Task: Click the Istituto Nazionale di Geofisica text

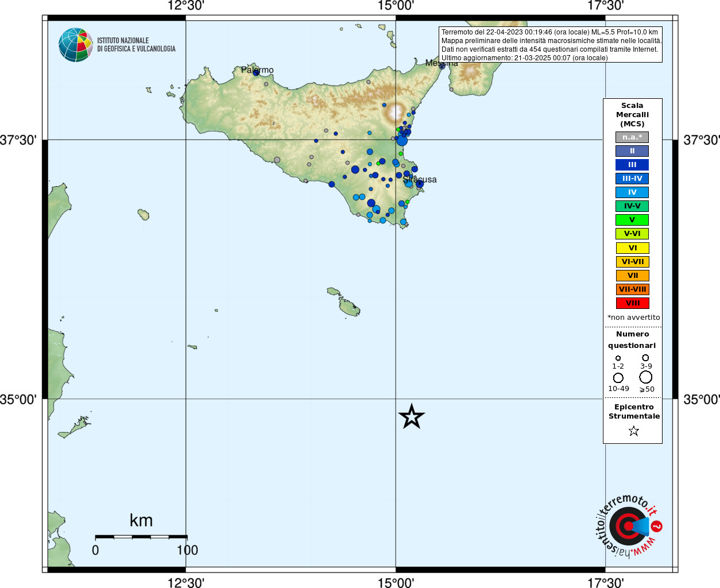Action: [136, 45]
